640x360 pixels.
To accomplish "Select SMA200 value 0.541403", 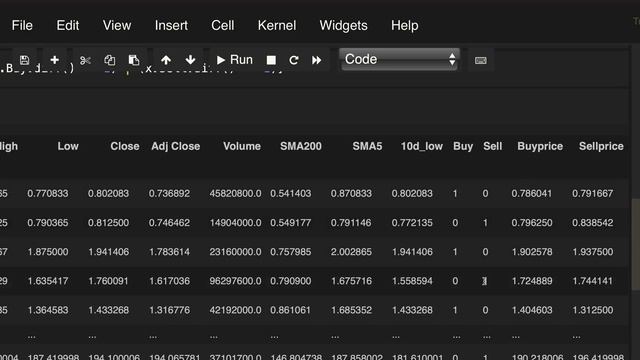I will point(291,193).
